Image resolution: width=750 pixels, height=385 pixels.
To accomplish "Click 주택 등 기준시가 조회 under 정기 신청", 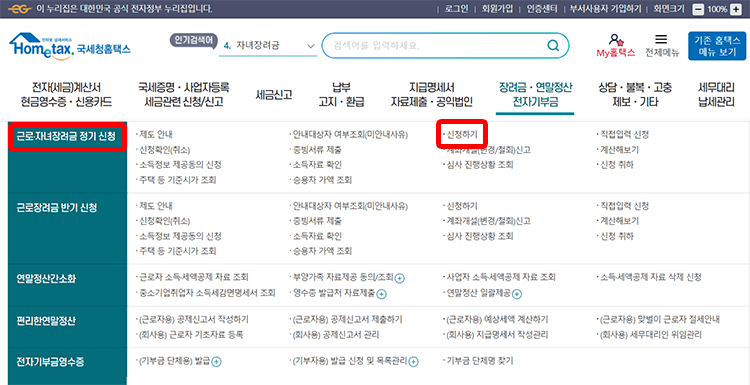I will (176, 180).
